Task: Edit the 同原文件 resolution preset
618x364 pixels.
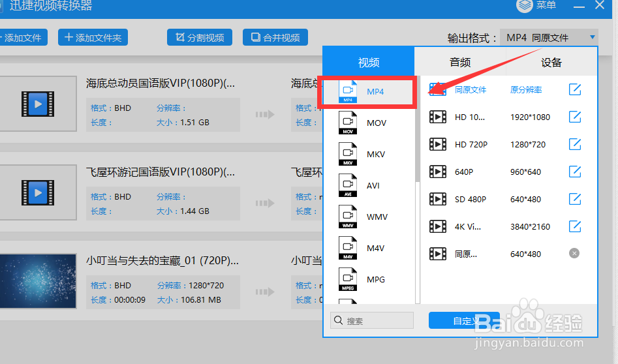Action: 575,89
